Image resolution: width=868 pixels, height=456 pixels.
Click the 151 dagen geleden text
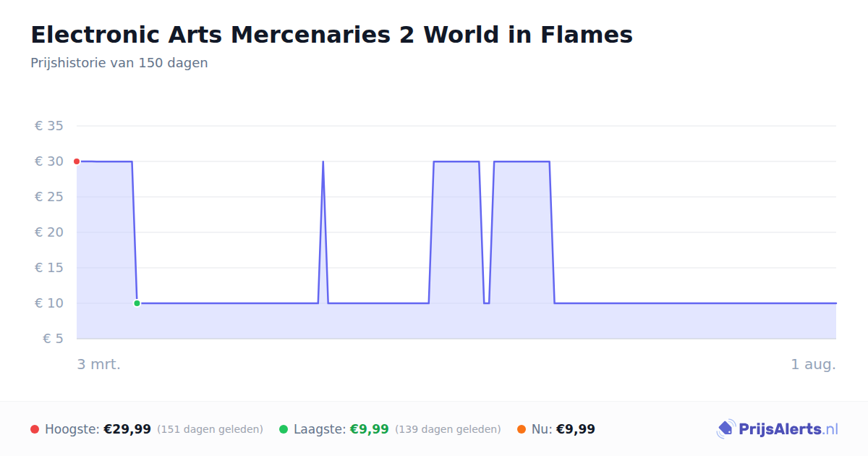coord(210,429)
